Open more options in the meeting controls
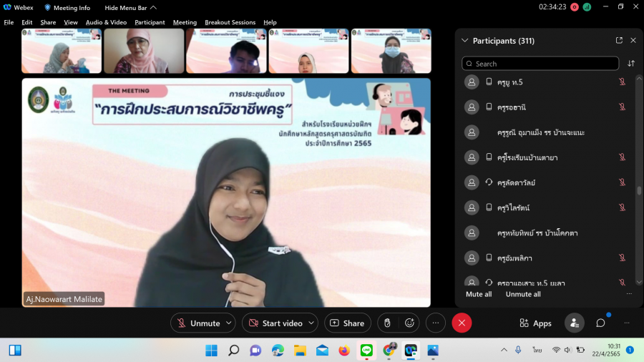The height and width of the screenshot is (362, 644). pos(435,323)
